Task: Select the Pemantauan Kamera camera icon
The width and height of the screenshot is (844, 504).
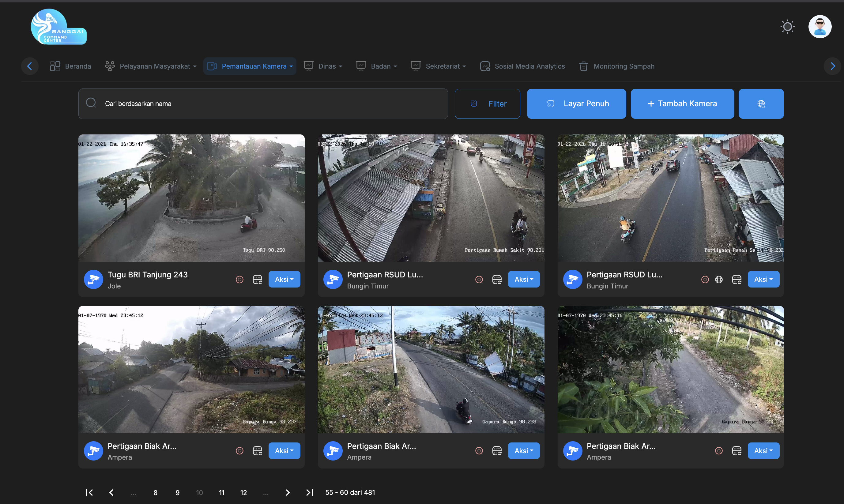Action: click(x=212, y=66)
